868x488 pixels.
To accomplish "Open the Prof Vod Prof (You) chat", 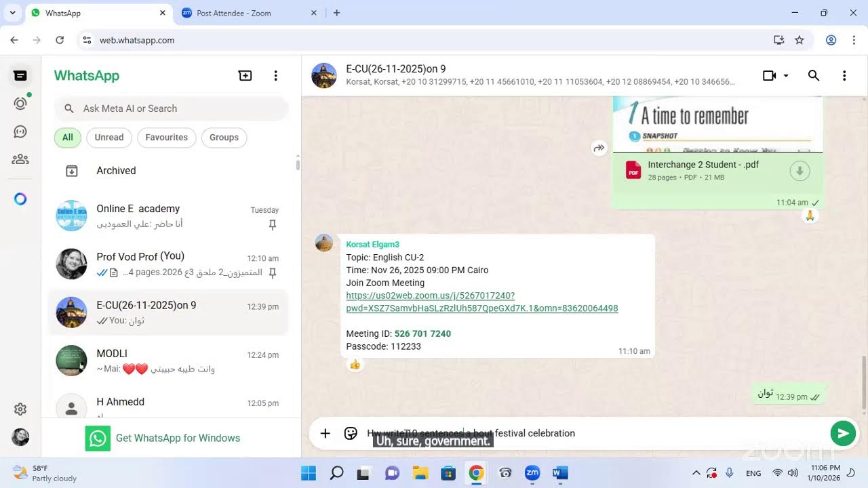I will (168, 264).
